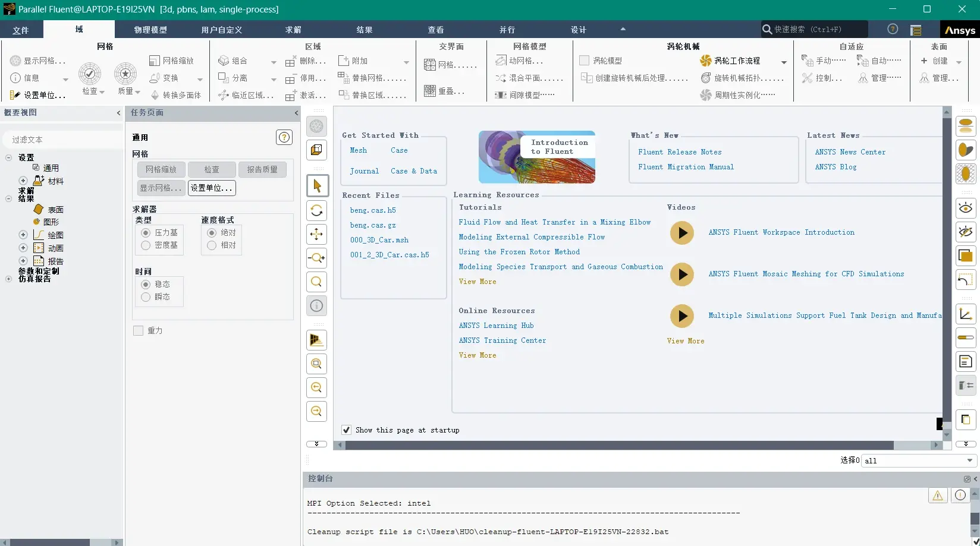Switch to the 结果 results tab
This screenshot has width=980, height=546.
pyautogui.click(x=365, y=30)
